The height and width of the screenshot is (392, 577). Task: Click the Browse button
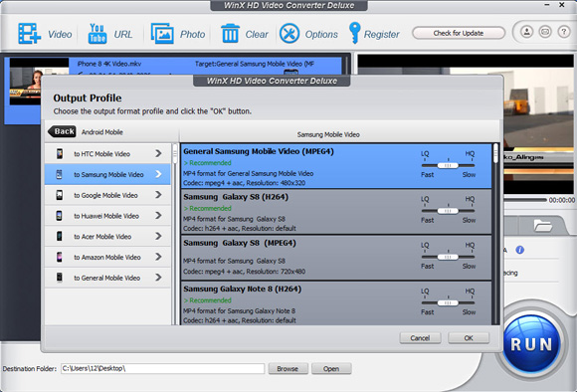[288, 368]
